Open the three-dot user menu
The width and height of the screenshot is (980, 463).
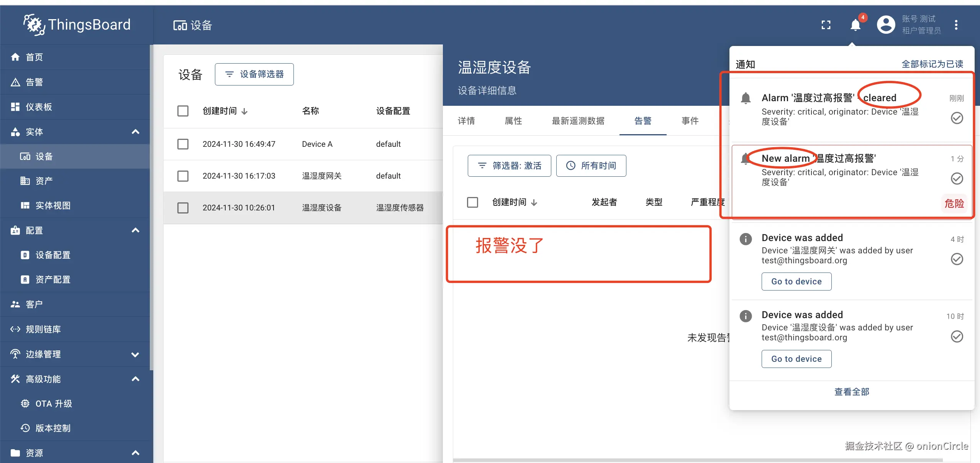(x=956, y=25)
